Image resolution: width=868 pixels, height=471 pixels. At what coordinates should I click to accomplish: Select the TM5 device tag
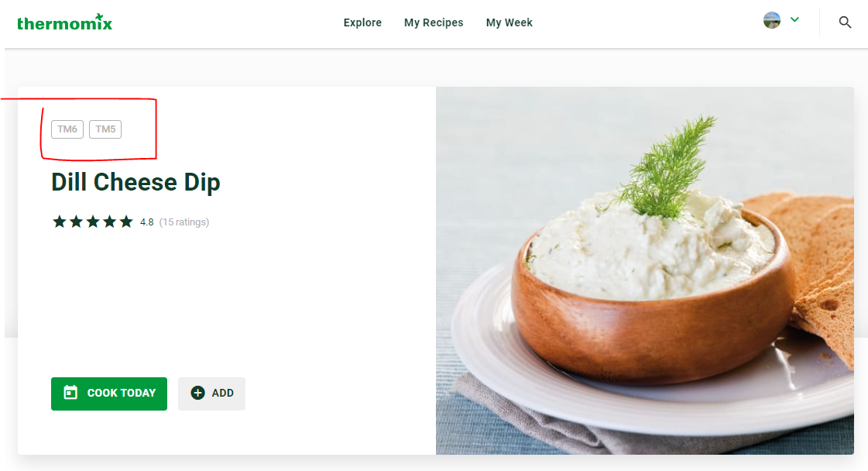coord(105,129)
